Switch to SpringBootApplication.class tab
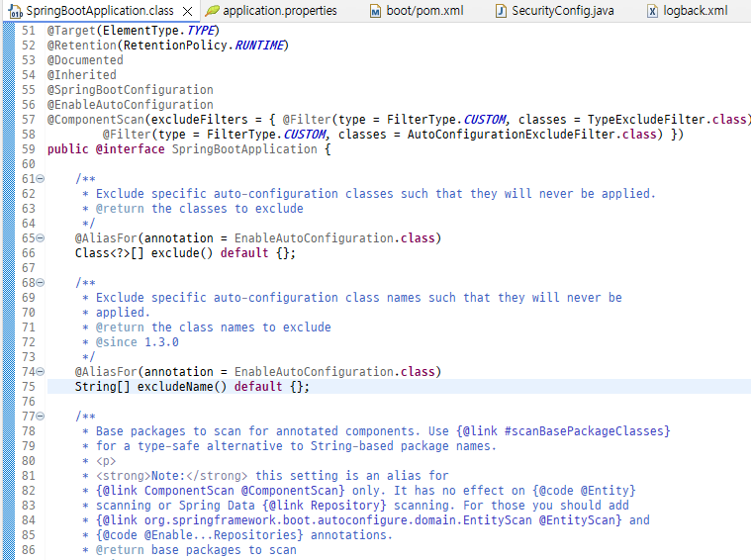Image resolution: width=751 pixels, height=560 pixels. [100, 11]
